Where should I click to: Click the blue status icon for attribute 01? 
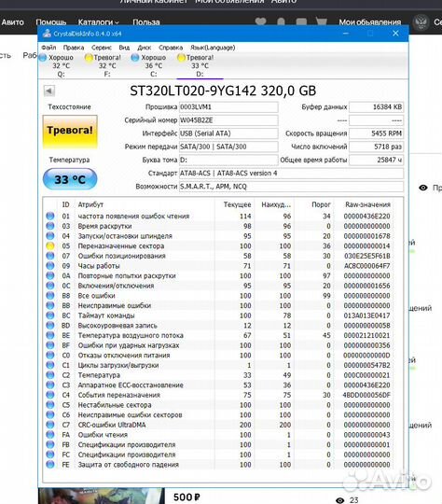(x=50, y=216)
